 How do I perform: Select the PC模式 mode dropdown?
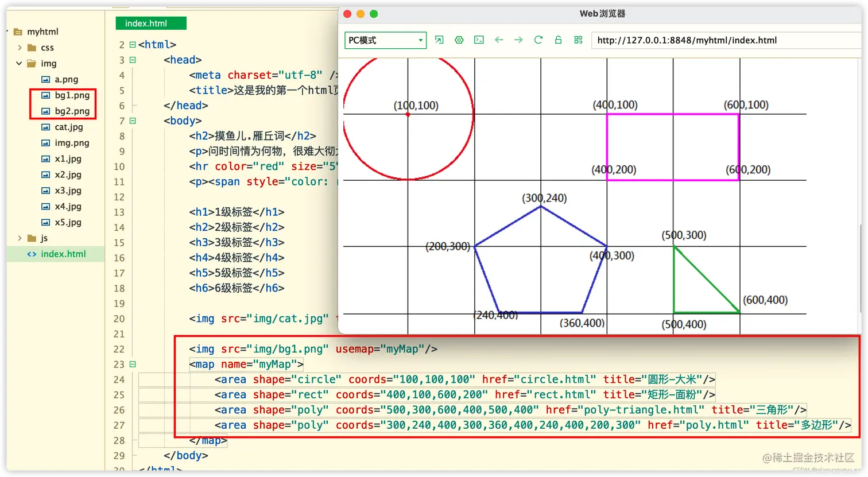(x=386, y=40)
